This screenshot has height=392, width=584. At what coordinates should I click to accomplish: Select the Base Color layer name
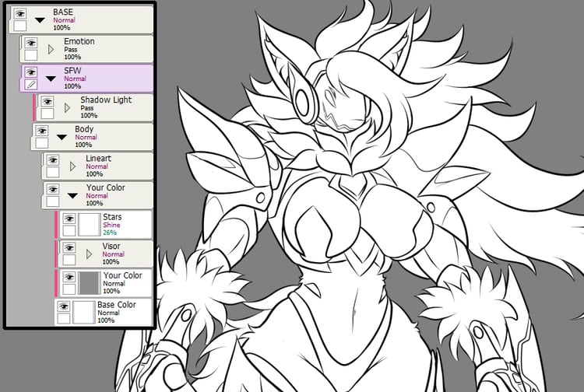[x=117, y=305]
